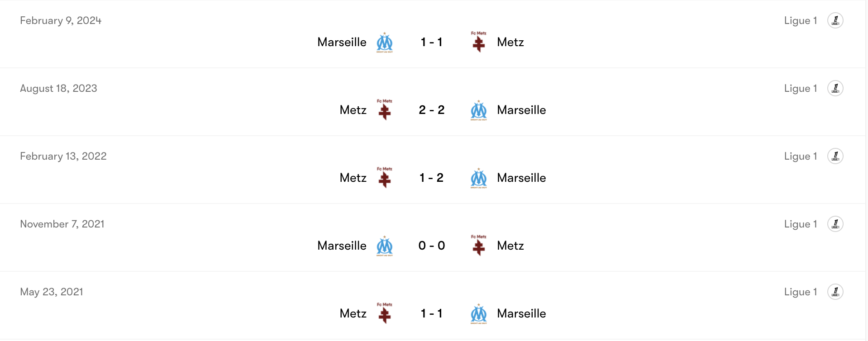
Task: Click Marseille crest in November 7, 2021 match
Action: click(x=385, y=246)
